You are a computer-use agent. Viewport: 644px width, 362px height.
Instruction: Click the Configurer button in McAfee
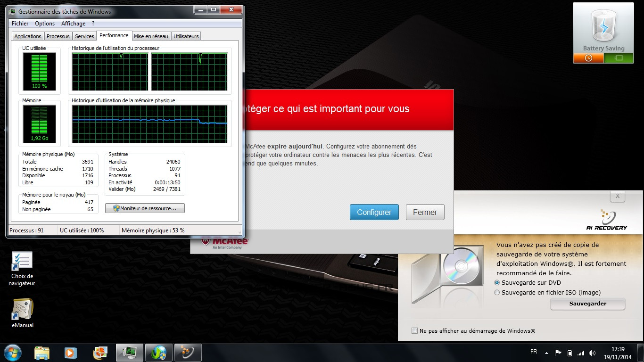click(x=374, y=212)
